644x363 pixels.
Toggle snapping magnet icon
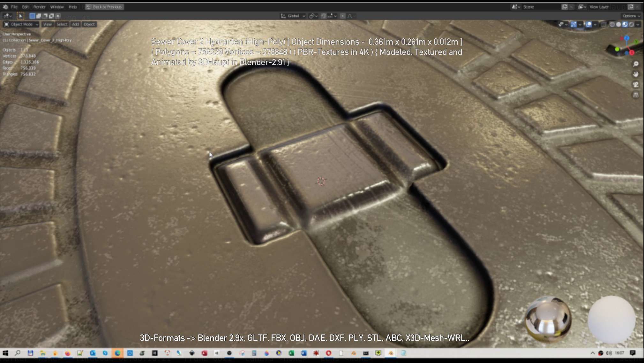(324, 16)
